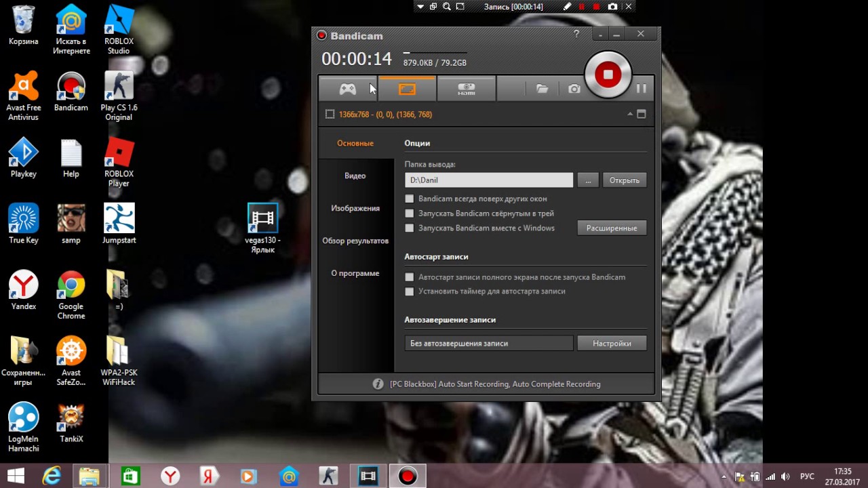Click ROBLOX Player desktop icon
This screenshot has height=488, width=868.
click(x=119, y=163)
